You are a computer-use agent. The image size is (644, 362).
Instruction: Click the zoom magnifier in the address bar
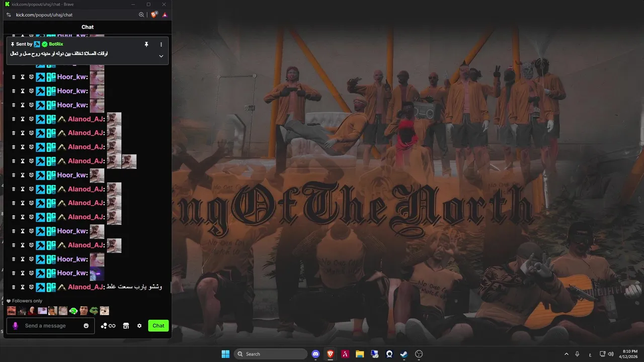pyautogui.click(x=141, y=15)
